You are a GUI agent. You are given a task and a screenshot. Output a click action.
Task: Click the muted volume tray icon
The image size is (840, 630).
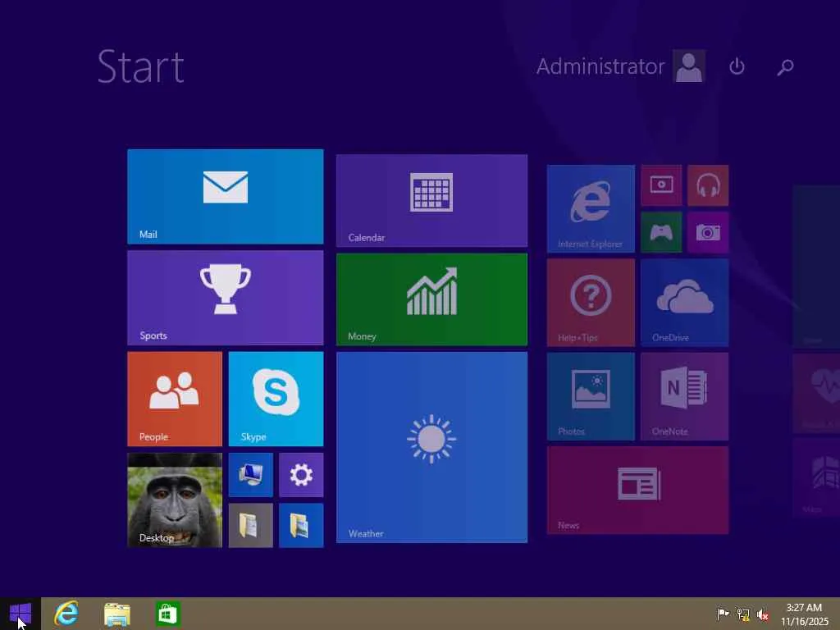coord(763,614)
